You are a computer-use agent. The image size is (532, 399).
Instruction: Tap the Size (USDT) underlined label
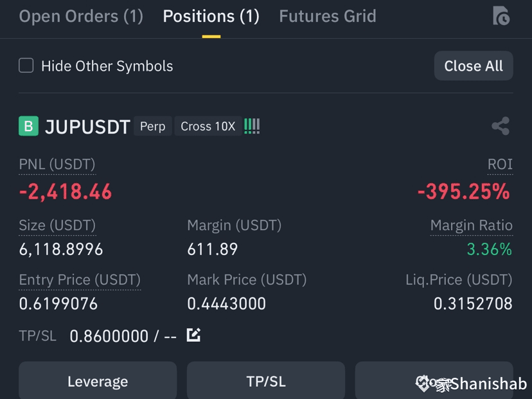(57, 226)
